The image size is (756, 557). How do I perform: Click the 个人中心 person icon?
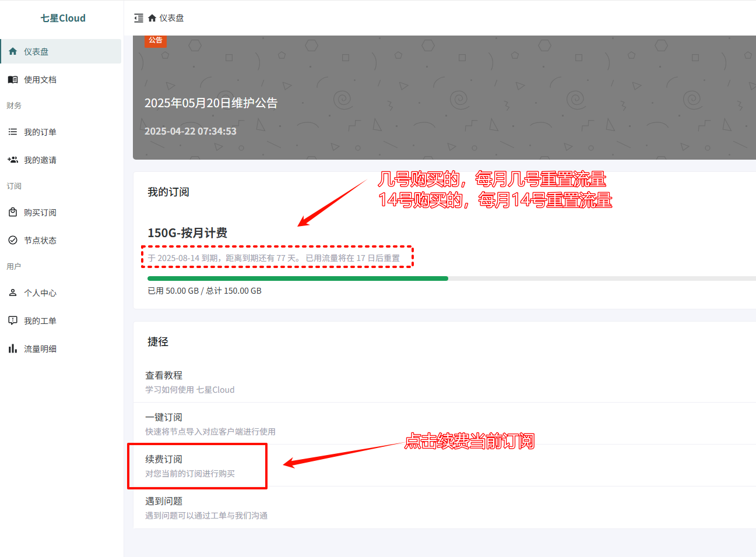[13, 292]
